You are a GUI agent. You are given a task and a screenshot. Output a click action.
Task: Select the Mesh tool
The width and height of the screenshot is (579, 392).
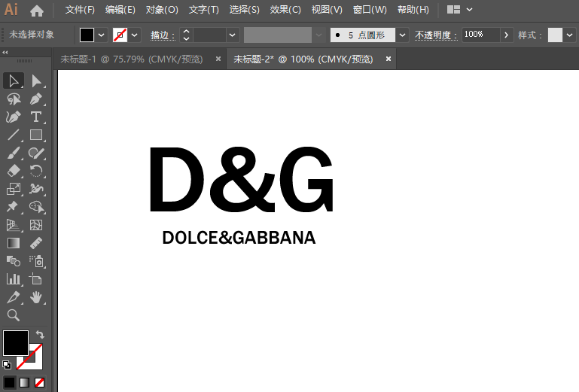coord(36,225)
